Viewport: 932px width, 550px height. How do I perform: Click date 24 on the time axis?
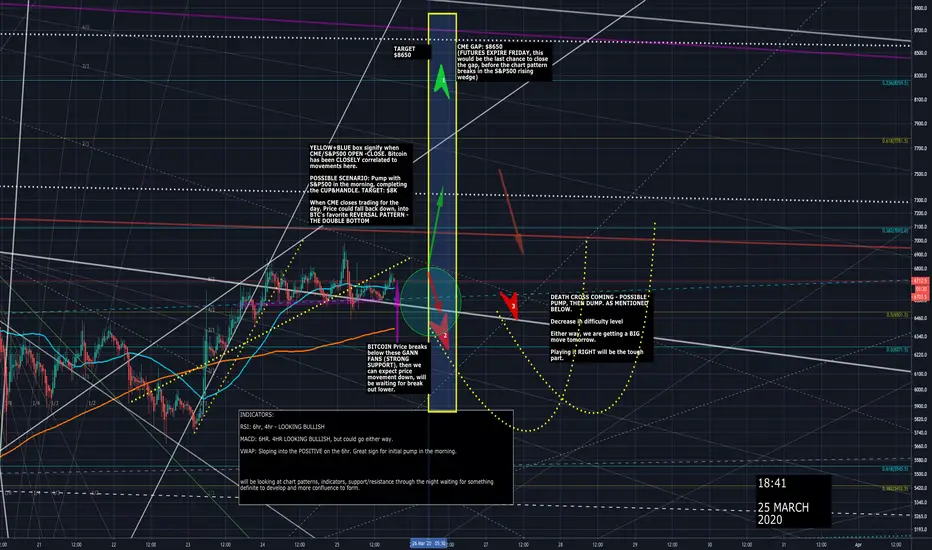coord(262,544)
